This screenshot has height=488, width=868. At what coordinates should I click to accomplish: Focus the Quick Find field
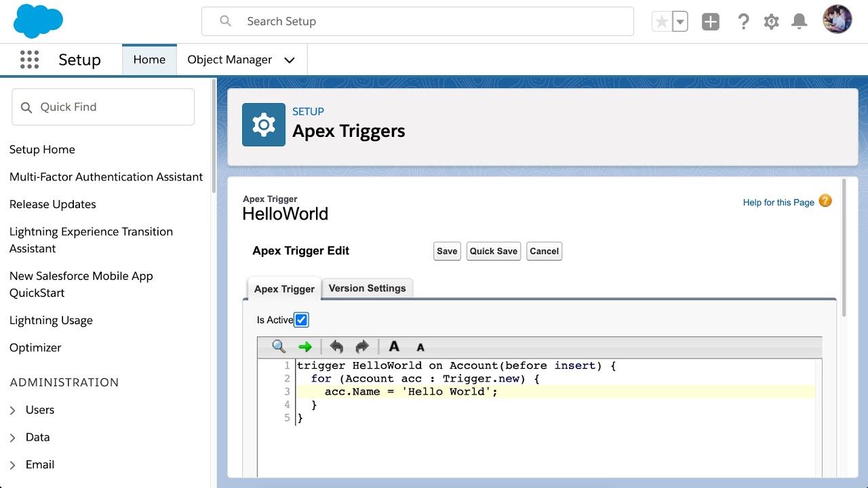tap(103, 107)
